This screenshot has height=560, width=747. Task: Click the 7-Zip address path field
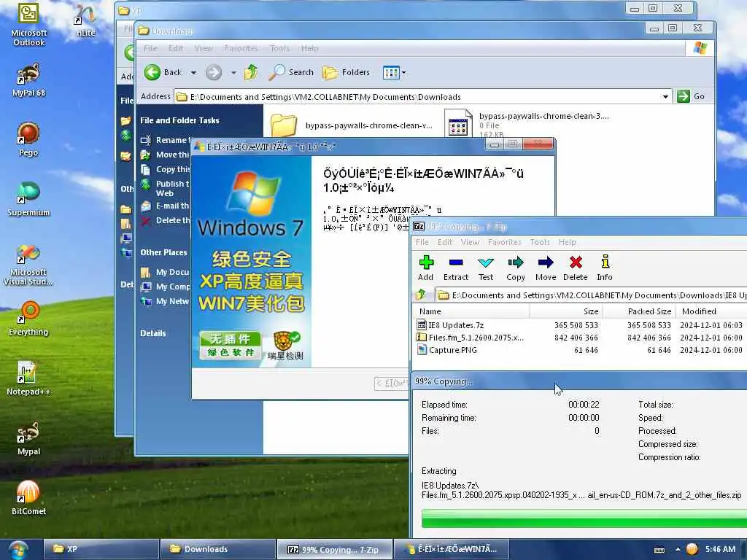click(x=591, y=295)
